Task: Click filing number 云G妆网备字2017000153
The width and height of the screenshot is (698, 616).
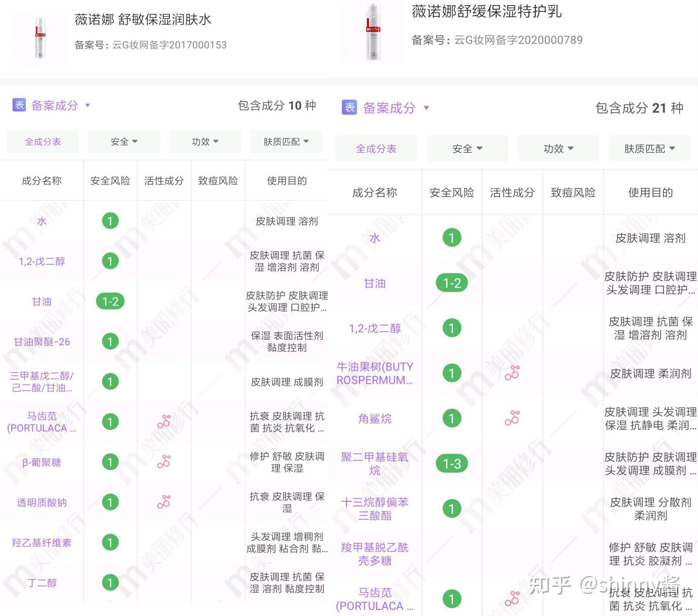Action: coord(169,45)
